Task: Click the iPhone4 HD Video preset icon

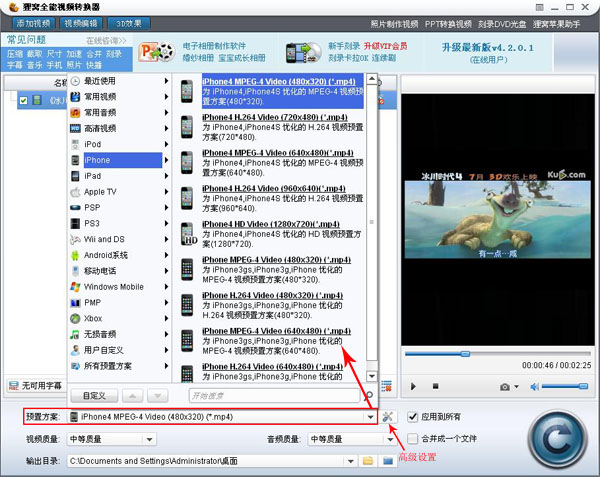Action: [188, 234]
